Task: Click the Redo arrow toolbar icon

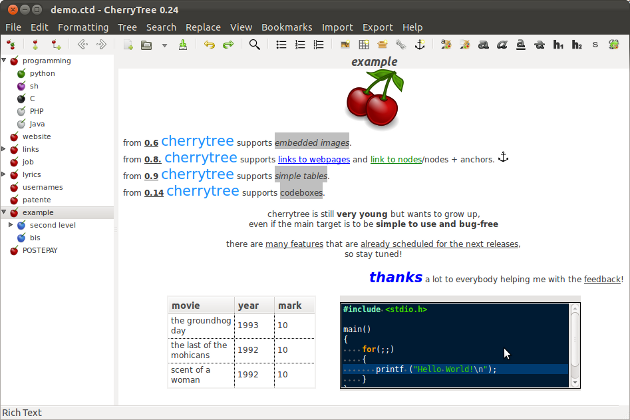Action: (x=228, y=45)
